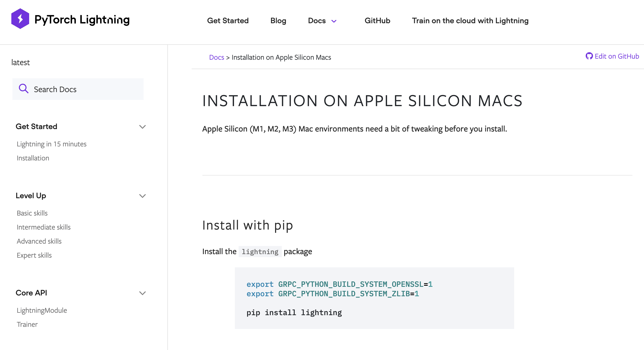Go to GitHub from the top menu
This screenshot has height=350, width=644.
coord(377,21)
